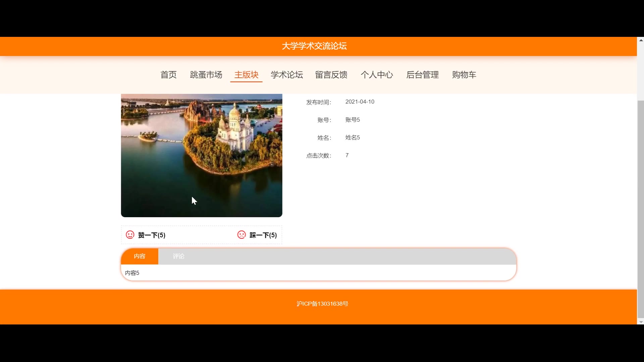Open the 学术论坛 forum page
The image size is (644, 362).
click(287, 75)
